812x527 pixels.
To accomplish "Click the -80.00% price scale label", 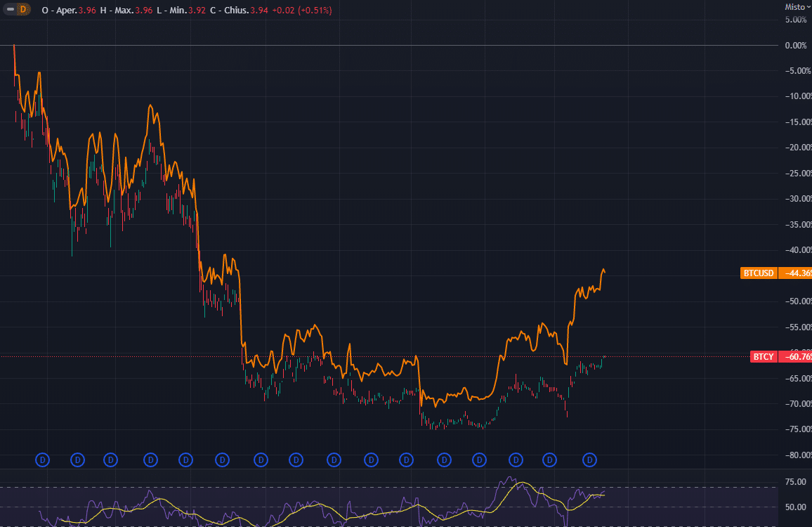I will tap(796, 455).
